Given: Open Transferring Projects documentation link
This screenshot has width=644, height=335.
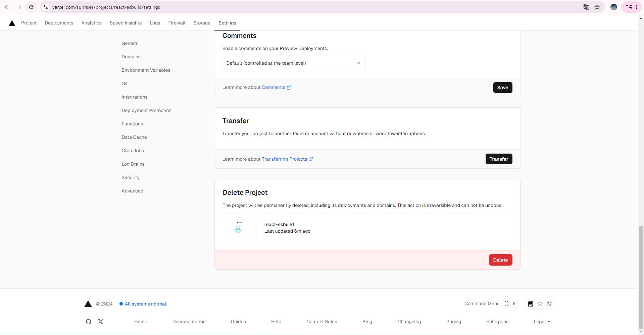Looking at the screenshot, I should point(287,159).
